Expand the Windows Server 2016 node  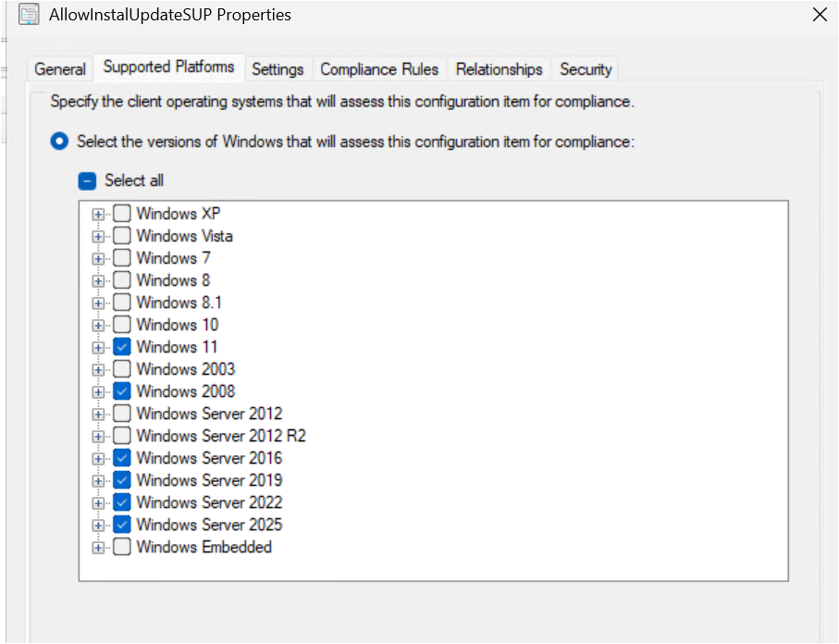click(98, 458)
